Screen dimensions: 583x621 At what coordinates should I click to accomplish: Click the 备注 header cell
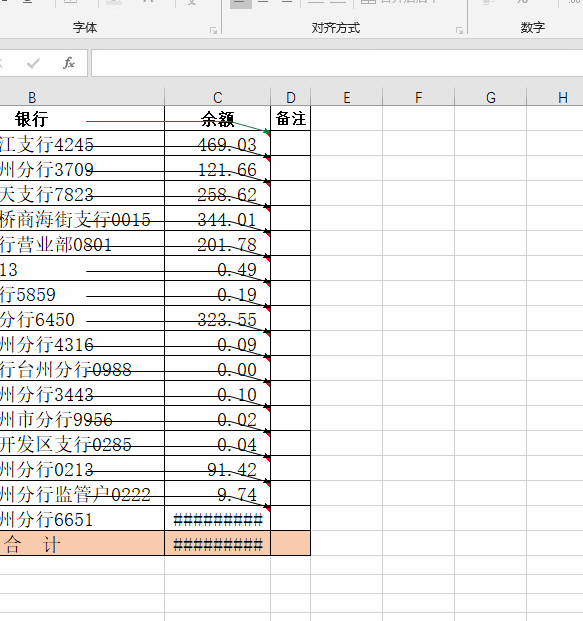pyautogui.click(x=291, y=118)
